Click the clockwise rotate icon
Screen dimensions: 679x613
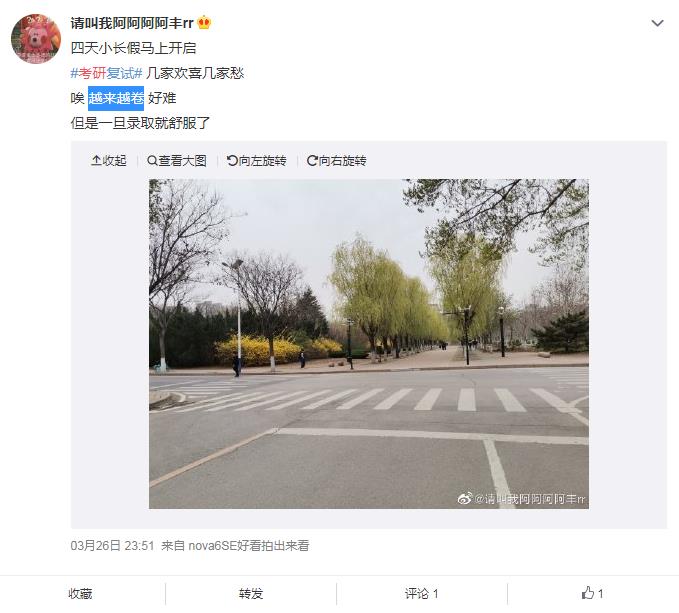tap(312, 161)
